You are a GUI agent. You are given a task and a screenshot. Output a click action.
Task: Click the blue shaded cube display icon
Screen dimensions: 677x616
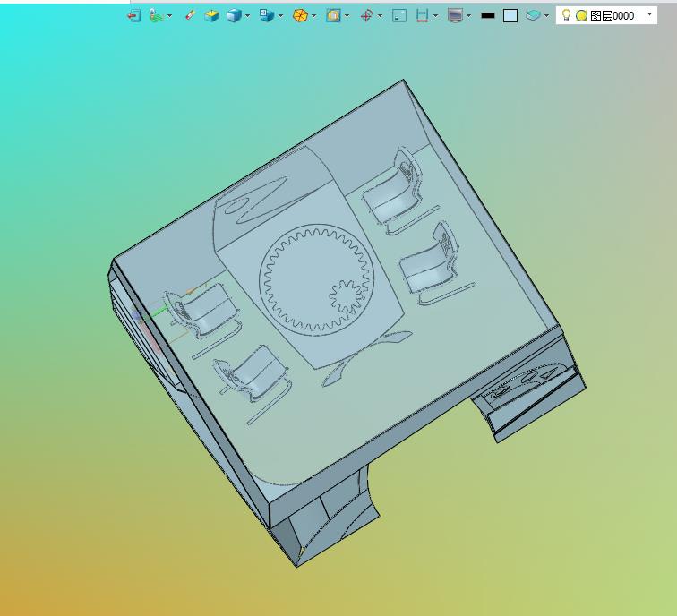234,16
